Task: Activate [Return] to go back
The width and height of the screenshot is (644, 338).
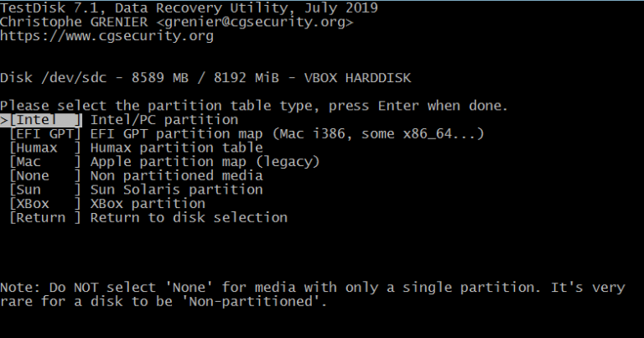Action: tap(45, 218)
